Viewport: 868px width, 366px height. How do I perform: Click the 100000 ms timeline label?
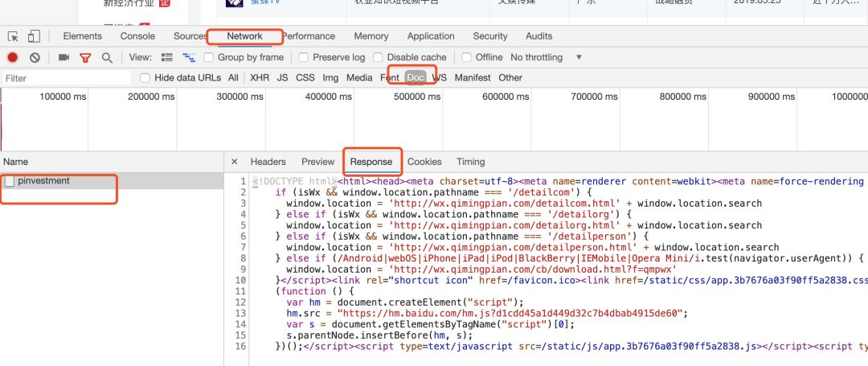63,97
